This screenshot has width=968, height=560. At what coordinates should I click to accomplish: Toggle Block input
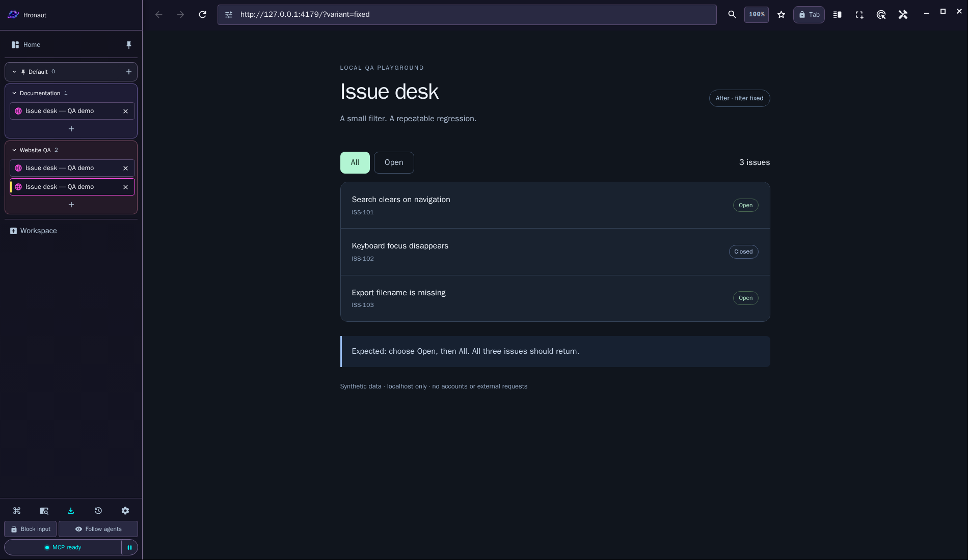(31, 529)
